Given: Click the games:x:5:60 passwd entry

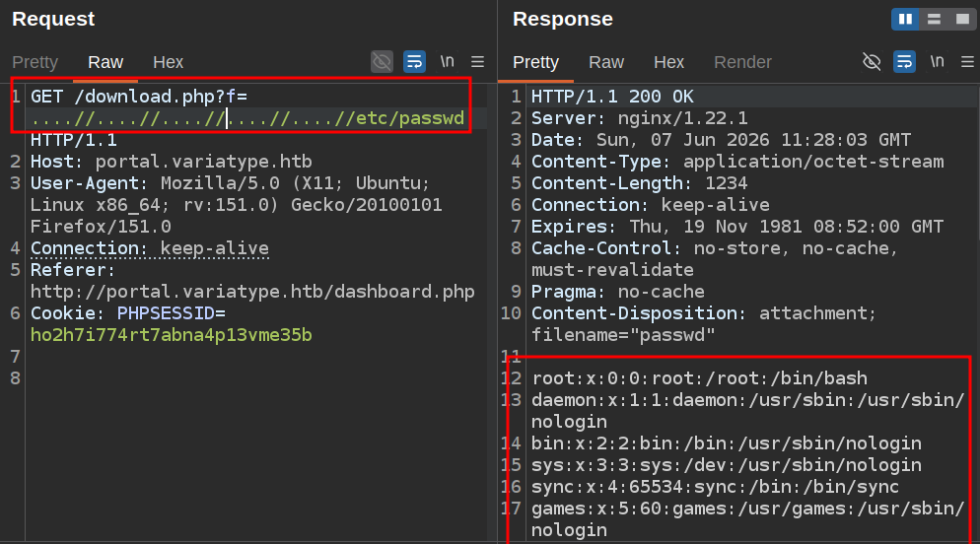Looking at the screenshot, I should coord(748,519).
